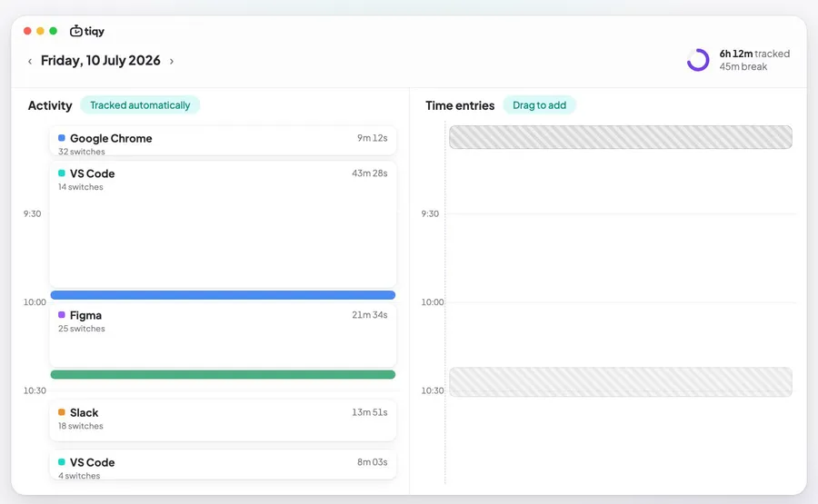818x504 pixels.
Task: Click the Friday, 10 July 2026 date heading
Action: [x=101, y=61]
